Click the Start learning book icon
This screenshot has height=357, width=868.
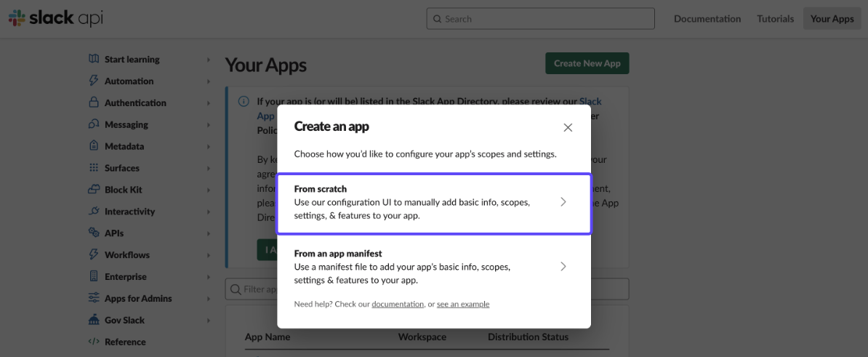tap(94, 59)
